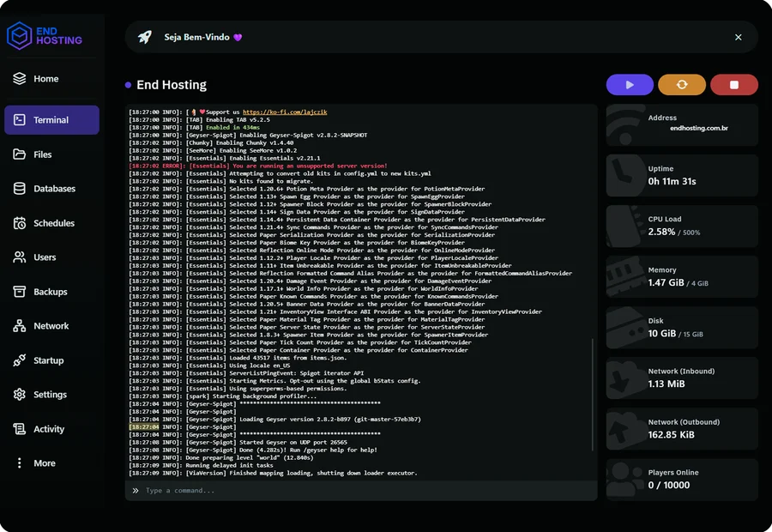Click the console prompt chevrons icon
This screenshot has width=772, height=532.
(136, 491)
